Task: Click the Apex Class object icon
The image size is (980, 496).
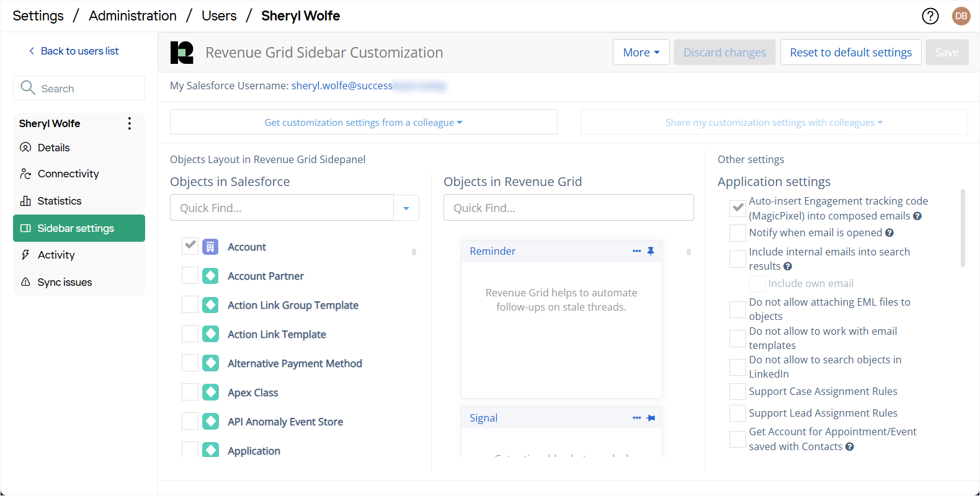Action: (x=210, y=392)
